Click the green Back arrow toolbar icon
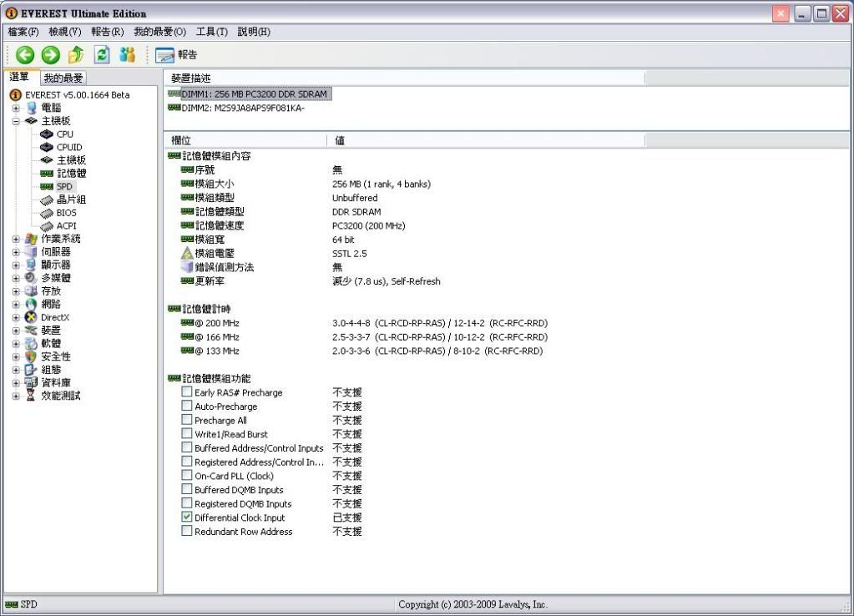Image resolution: width=854 pixels, height=616 pixels. coord(25,54)
